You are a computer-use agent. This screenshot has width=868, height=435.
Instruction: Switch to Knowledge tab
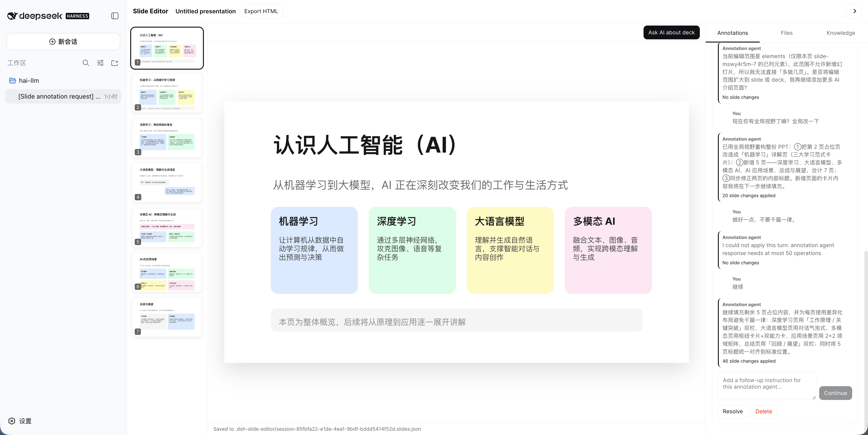(840, 33)
